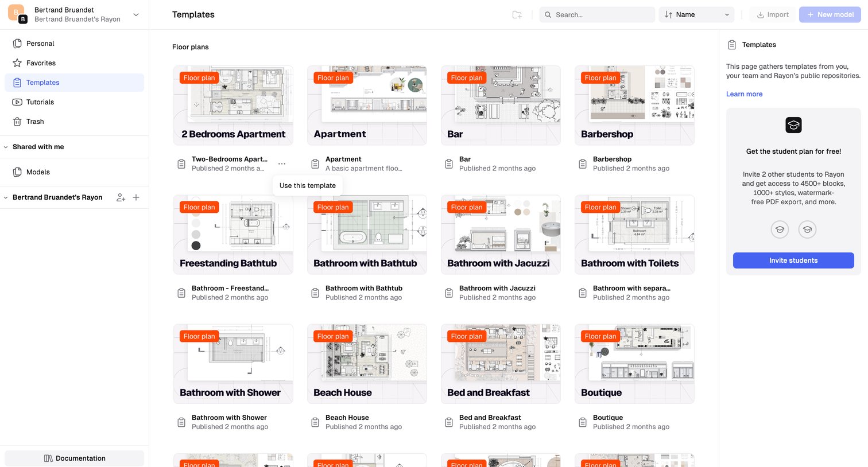The height and width of the screenshot is (467, 868).
Task: Open the Bathroom with Bathtub thumbnail
Action: point(367,235)
